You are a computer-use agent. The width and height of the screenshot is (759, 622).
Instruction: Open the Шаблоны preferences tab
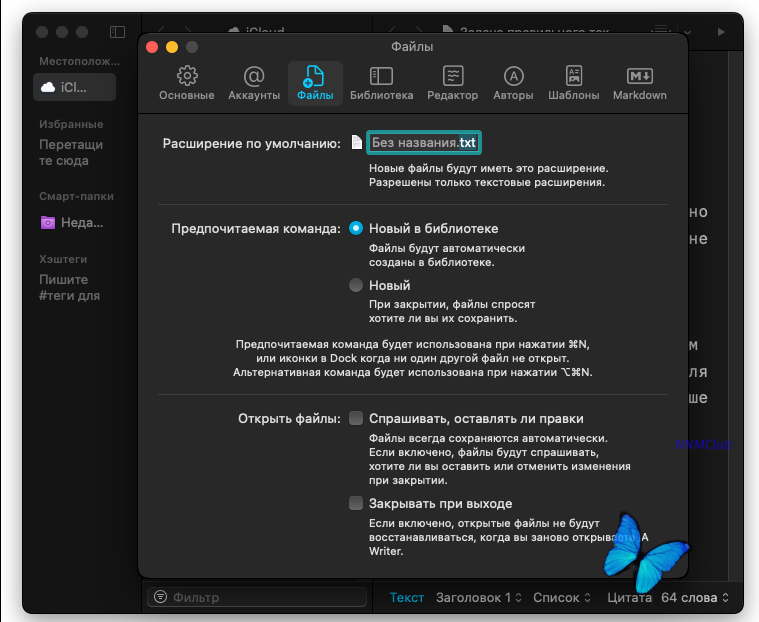[574, 83]
